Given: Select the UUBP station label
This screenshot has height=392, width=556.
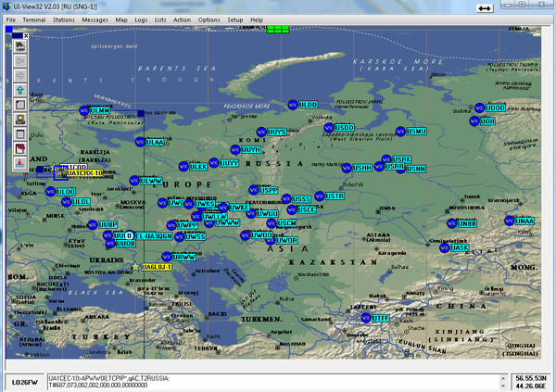Looking at the screenshot, I should tap(107, 224).
